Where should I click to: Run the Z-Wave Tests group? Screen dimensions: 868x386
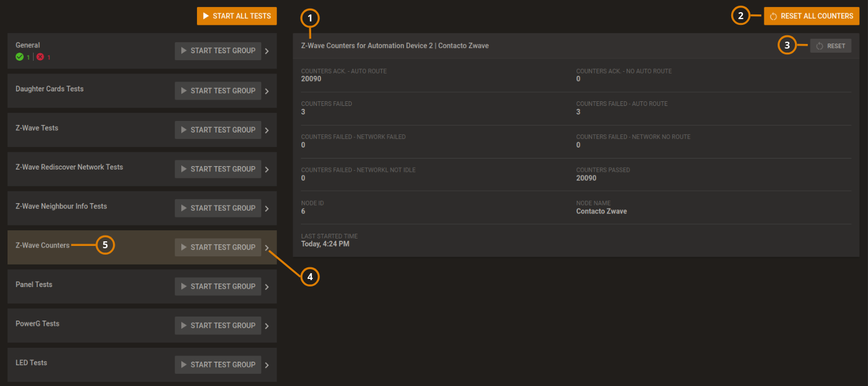click(218, 130)
